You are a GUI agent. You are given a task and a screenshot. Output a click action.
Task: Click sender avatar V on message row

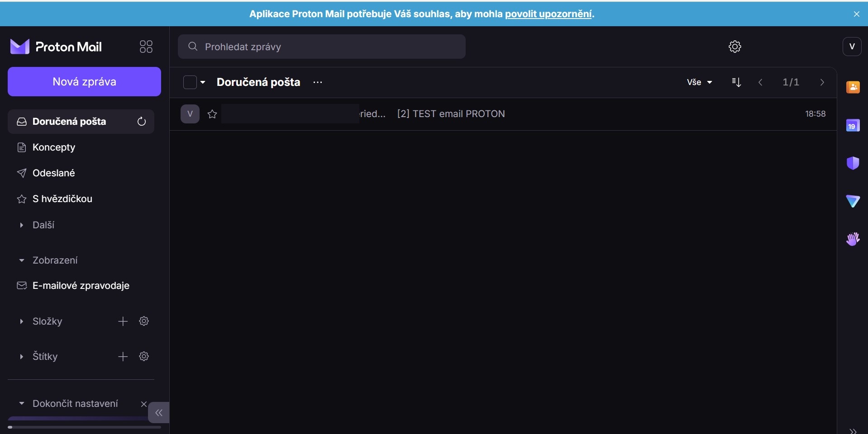[190, 114]
